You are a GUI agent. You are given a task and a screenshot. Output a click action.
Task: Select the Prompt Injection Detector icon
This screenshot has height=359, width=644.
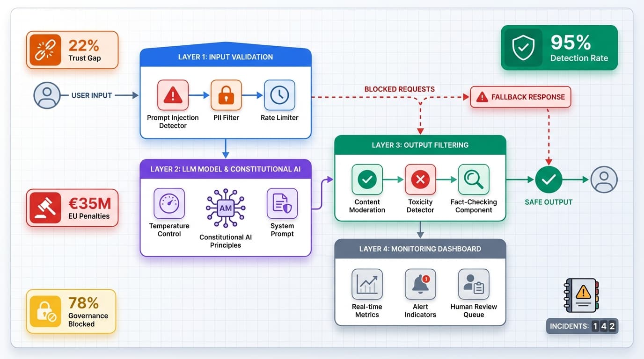[173, 95]
